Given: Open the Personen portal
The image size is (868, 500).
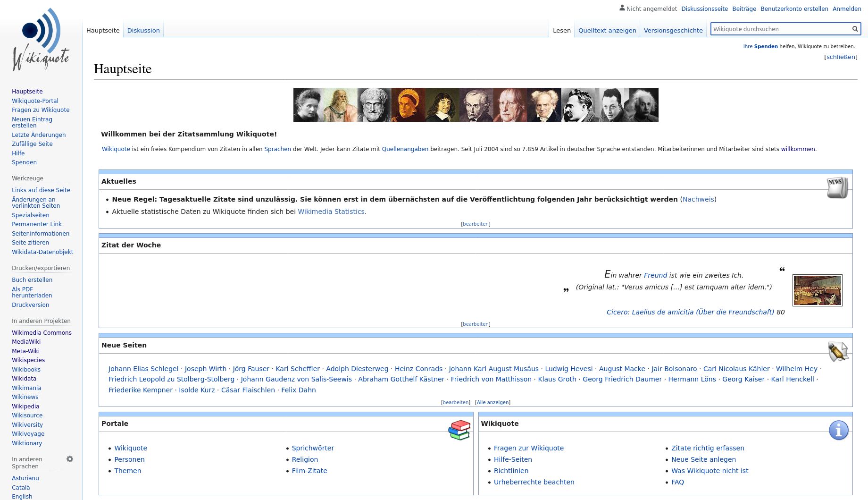Looking at the screenshot, I should point(129,459).
